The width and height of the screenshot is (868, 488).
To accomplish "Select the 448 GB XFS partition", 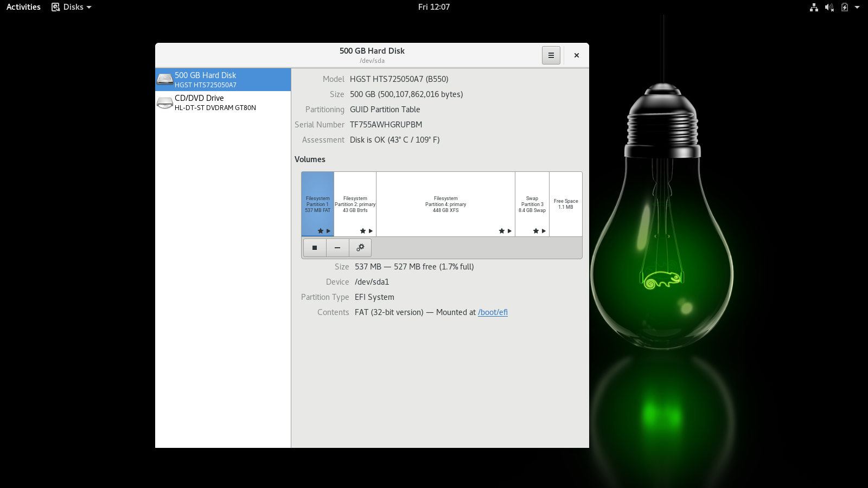I will tap(445, 204).
